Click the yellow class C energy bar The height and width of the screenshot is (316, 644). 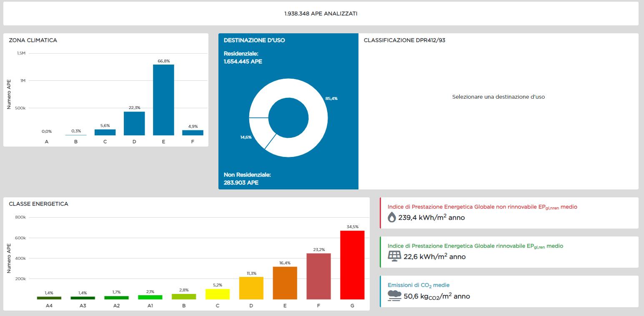point(217,294)
